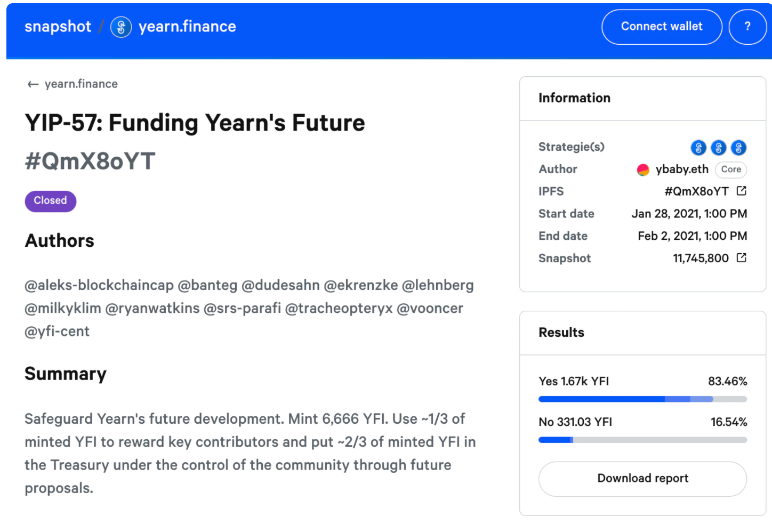Screen dimensions: 772x532
Task: Click the Information panel heading
Action: (x=574, y=98)
